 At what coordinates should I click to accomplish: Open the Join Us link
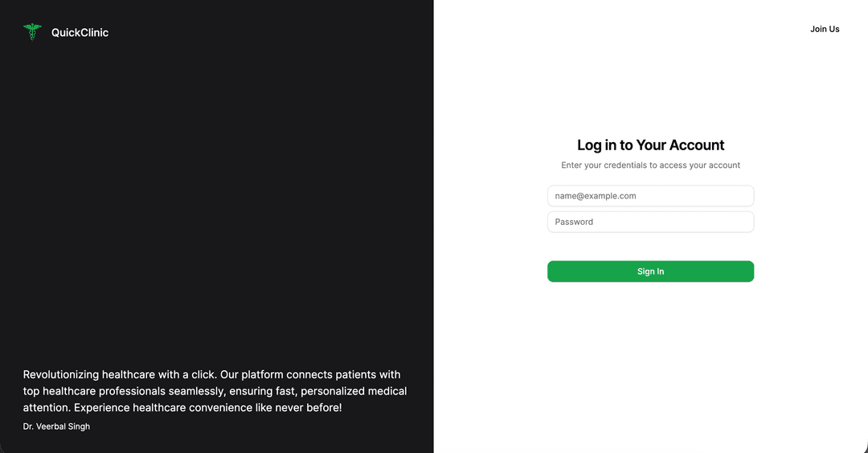(825, 29)
